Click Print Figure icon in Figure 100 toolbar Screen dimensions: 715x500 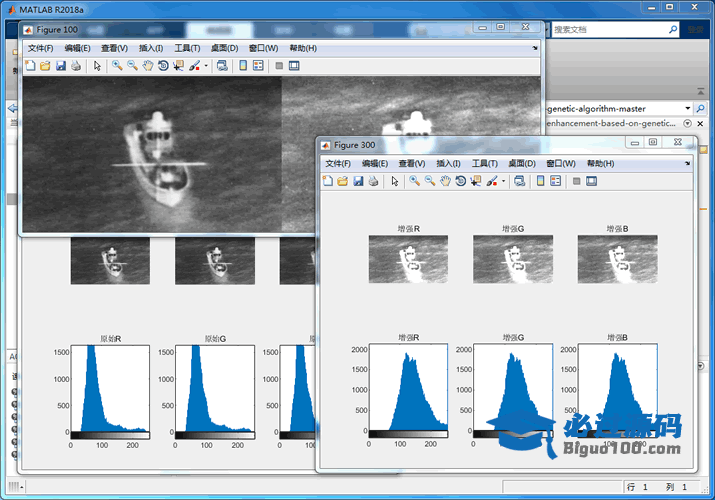(75, 66)
